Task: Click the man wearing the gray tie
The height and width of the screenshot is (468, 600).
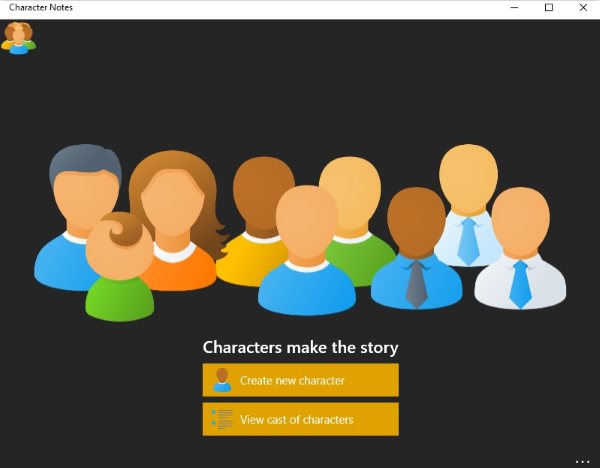Action: coord(416,248)
